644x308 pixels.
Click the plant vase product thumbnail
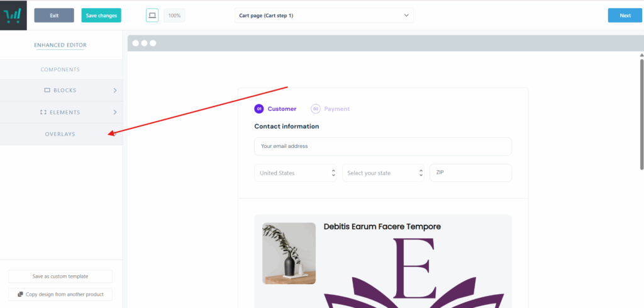(x=289, y=253)
